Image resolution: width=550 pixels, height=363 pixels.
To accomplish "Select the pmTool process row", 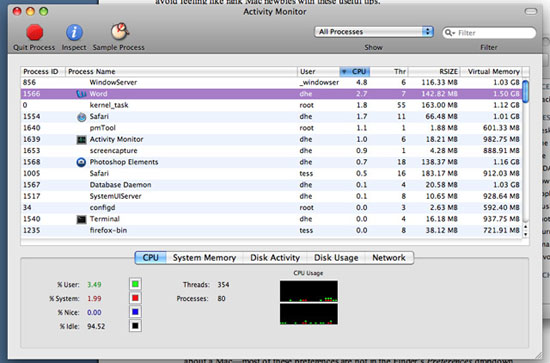I will point(271,128).
